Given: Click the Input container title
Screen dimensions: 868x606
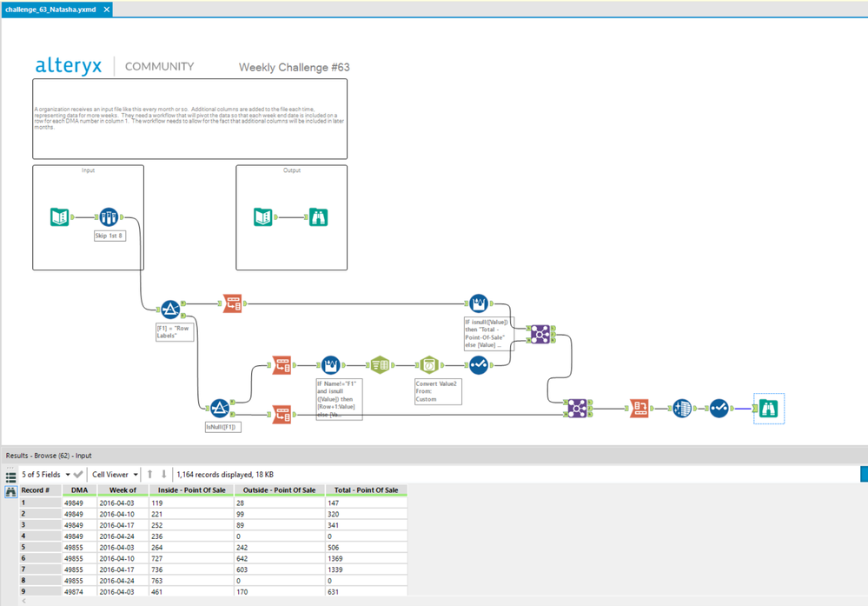Looking at the screenshot, I should (x=88, y=170).
